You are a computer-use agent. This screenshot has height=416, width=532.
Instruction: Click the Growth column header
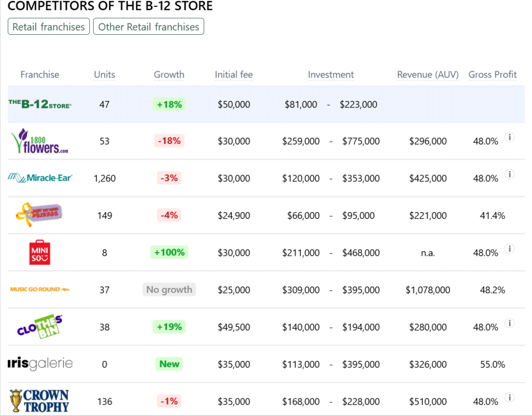coord(169,74)
